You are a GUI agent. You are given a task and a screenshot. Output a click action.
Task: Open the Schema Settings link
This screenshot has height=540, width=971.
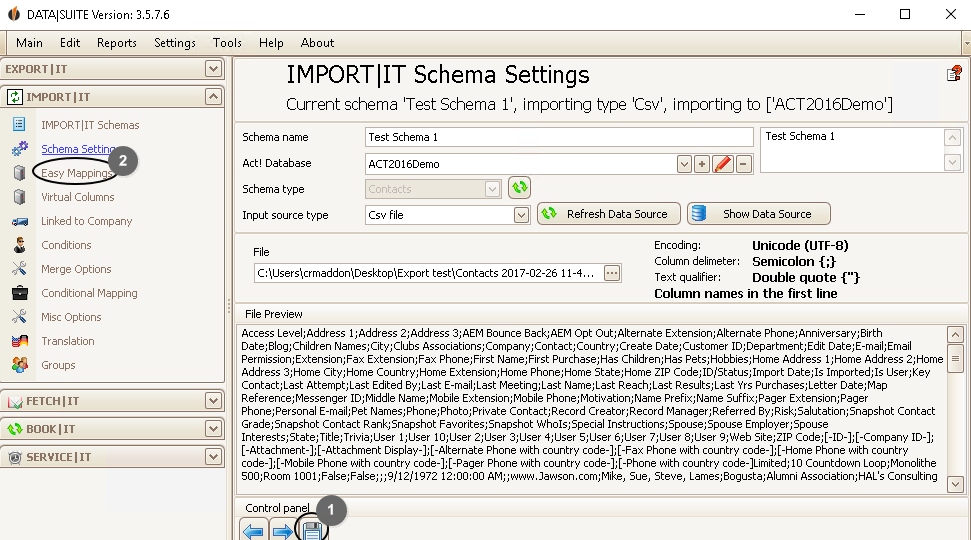[78, 149]
